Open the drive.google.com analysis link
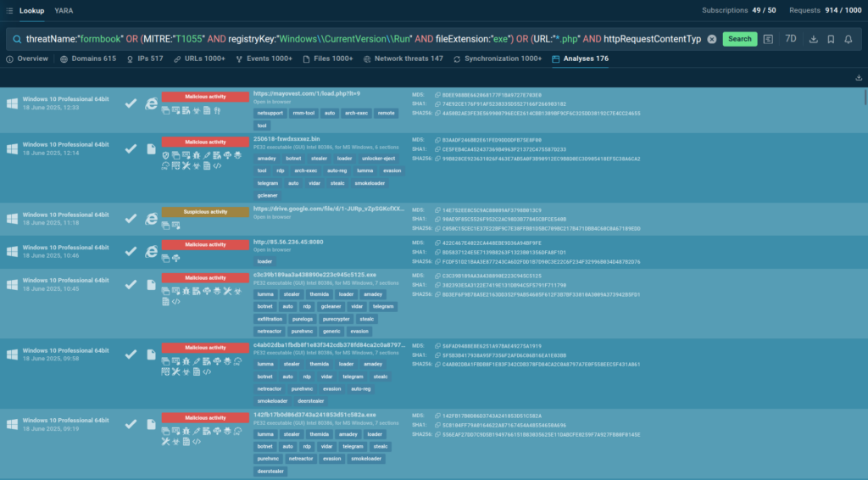This screenshot has height=480, width=868. pyautogui.click(x=328, y=209)
